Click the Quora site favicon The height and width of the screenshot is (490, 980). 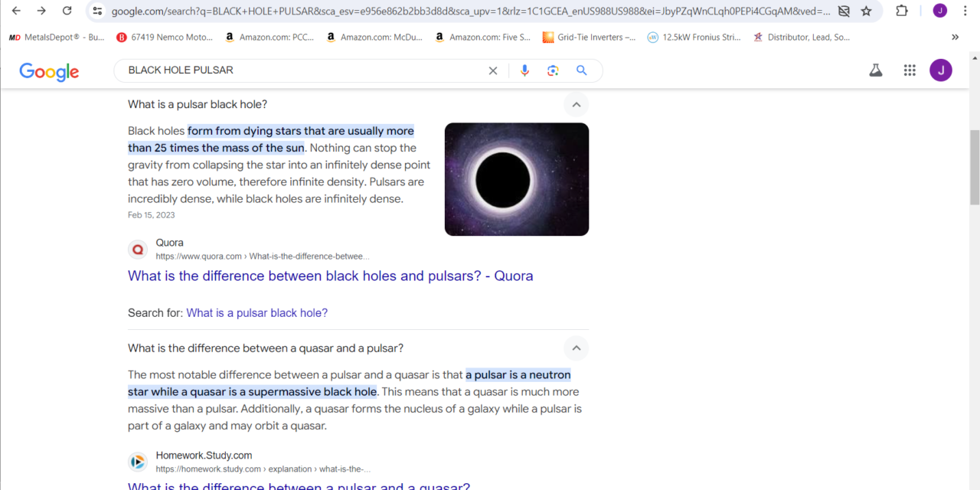[x=138, y=249]
